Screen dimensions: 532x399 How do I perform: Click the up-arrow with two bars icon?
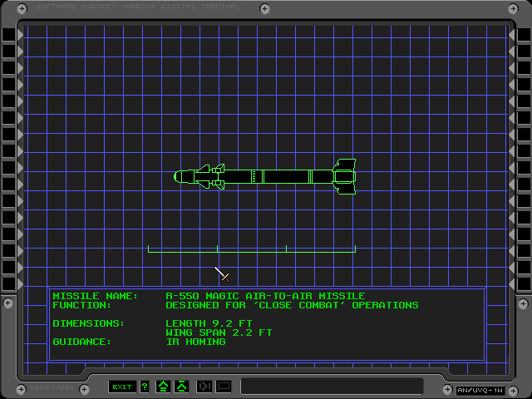(x=163, y=387)
